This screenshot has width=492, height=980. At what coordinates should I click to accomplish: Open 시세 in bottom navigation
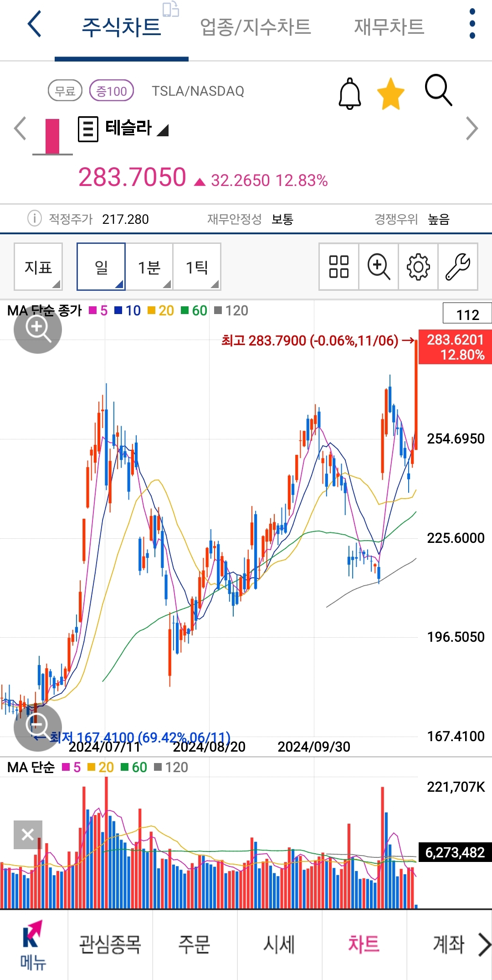[x=279, y=944]
